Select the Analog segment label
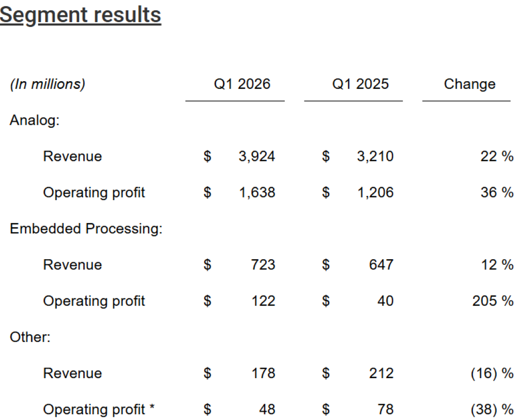Viewport: 517px width, 420px height. tap(35, 121)
